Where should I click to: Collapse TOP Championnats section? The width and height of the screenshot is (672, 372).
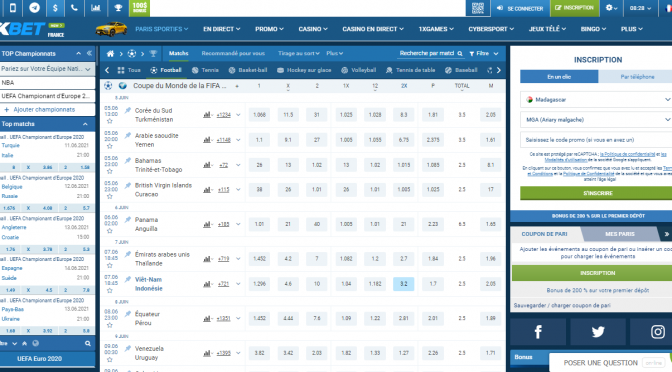78,54
